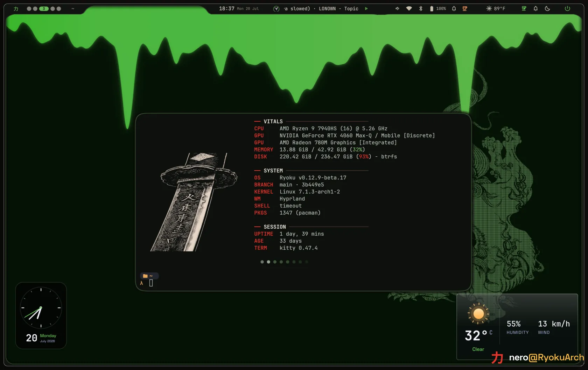Toggle the volume speaker icon
This screenshot has width=588, height=370.
tap(397, 9)
